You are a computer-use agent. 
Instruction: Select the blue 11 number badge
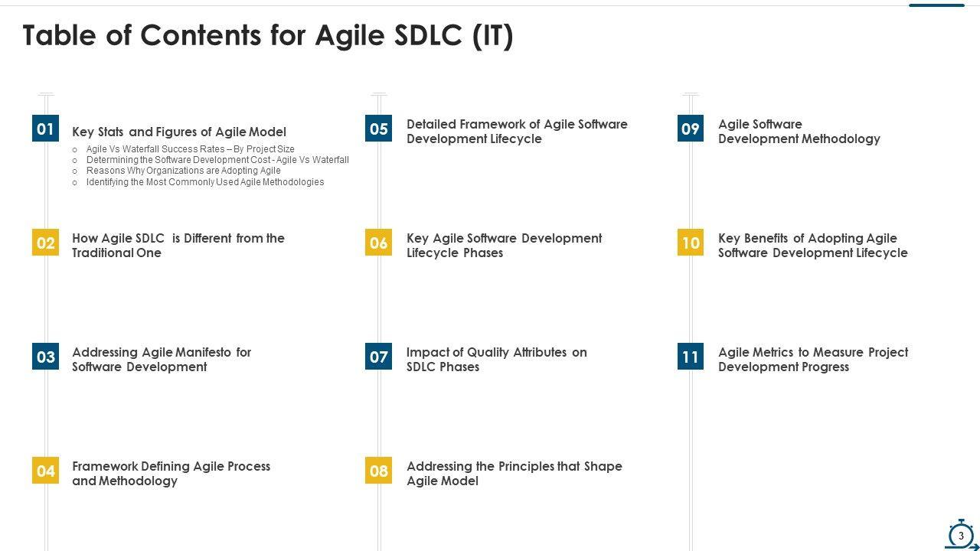(x=691, y=357)
